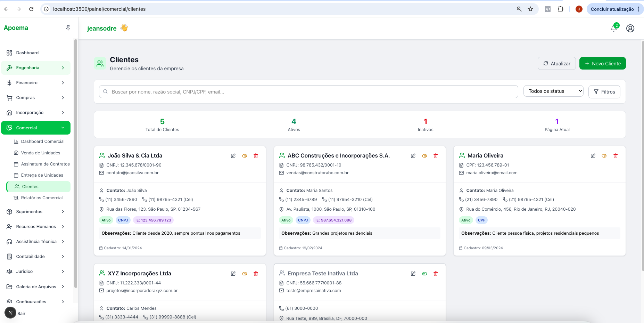Delete the XYZ Incorporações Ltda client

pos(256,274)
